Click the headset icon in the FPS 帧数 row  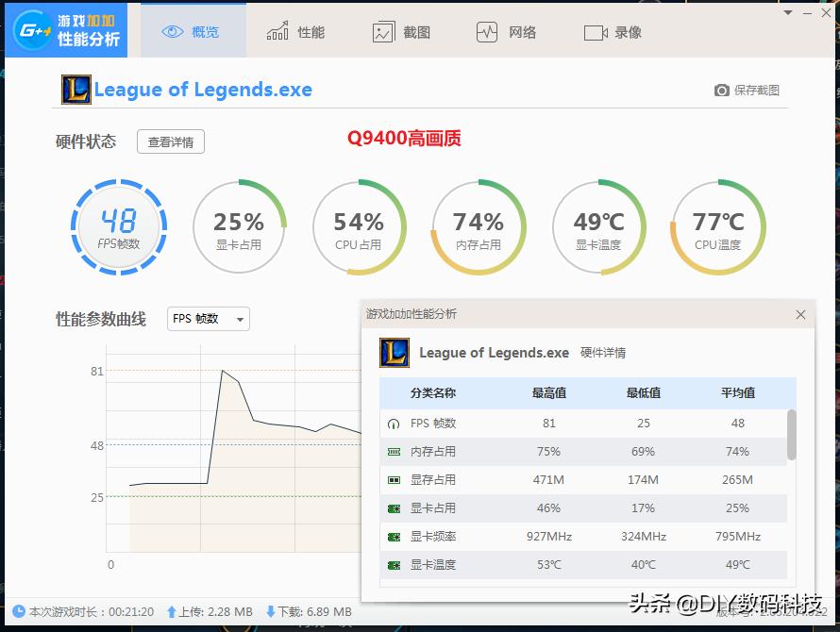click(395, 423)
